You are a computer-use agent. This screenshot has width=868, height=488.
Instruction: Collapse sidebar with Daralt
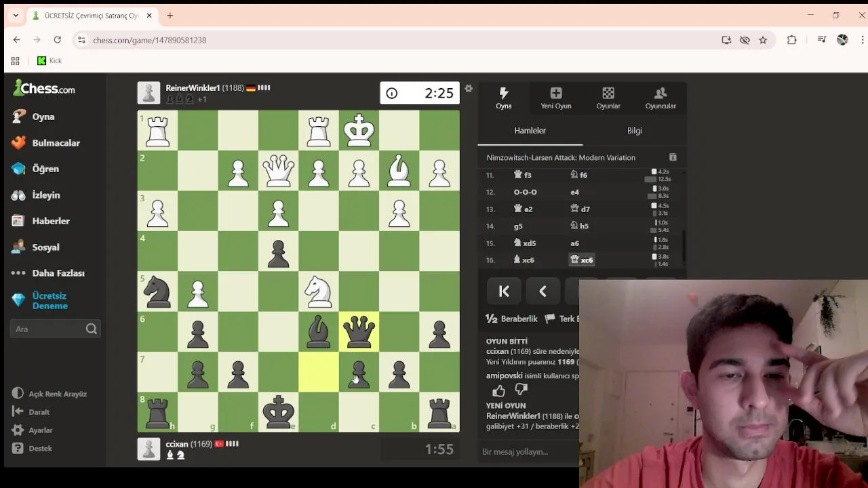pyautogui.click(x=31, y=412)
